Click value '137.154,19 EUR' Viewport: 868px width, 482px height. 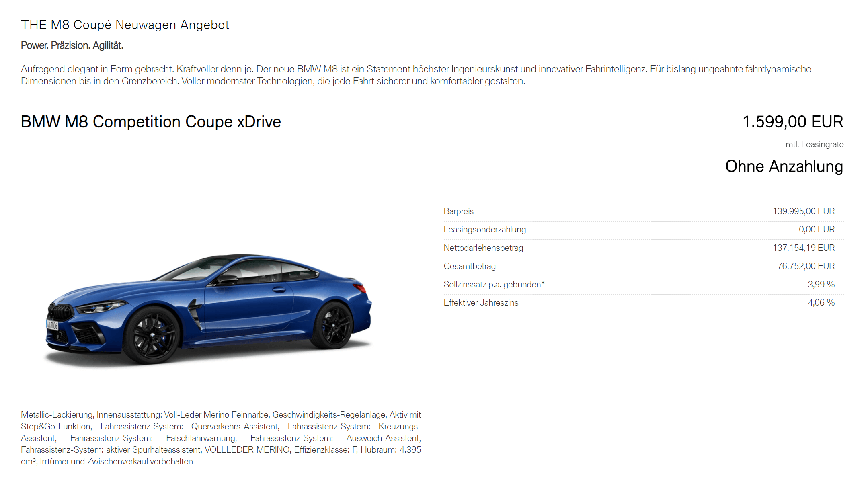pyautogui.click(x=803, y=248)
